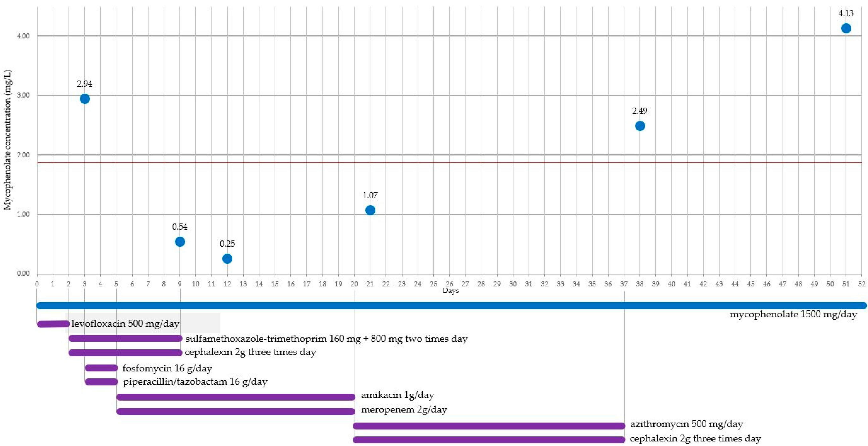Select the 0.25 data point at day 12

point(227,259)
